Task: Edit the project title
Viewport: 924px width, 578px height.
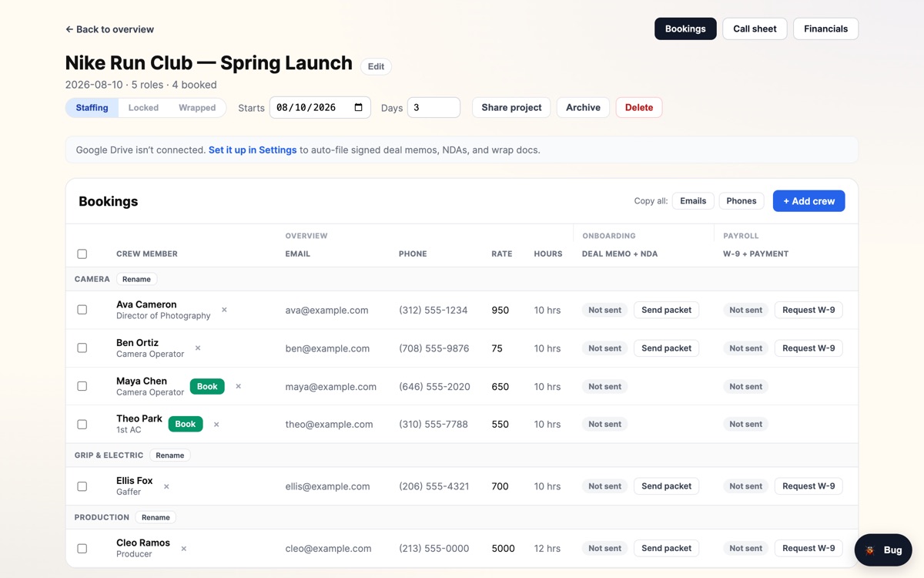Action: (x=376, y=66)
